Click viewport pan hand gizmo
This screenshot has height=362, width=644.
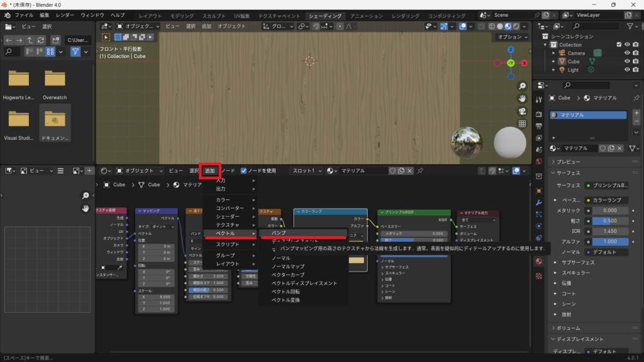[x=522, y=99]
